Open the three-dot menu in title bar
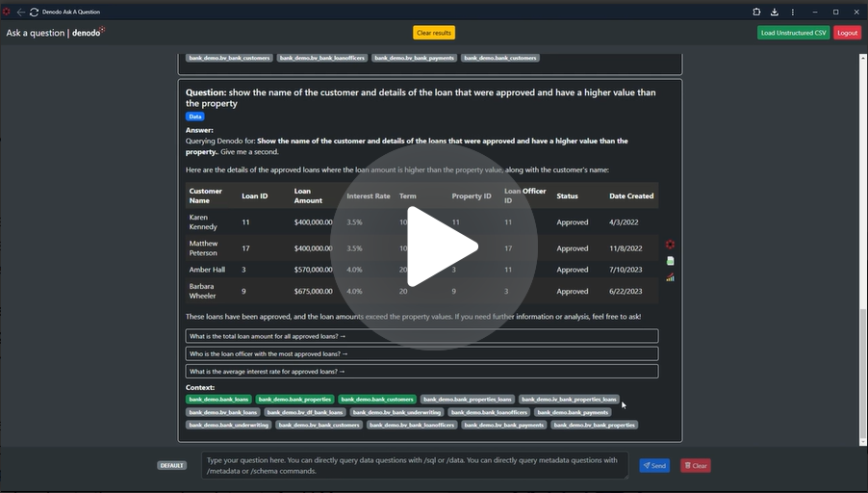Viewport: 868px width, 493px height. pyautogui.click(x=793, y=12)
